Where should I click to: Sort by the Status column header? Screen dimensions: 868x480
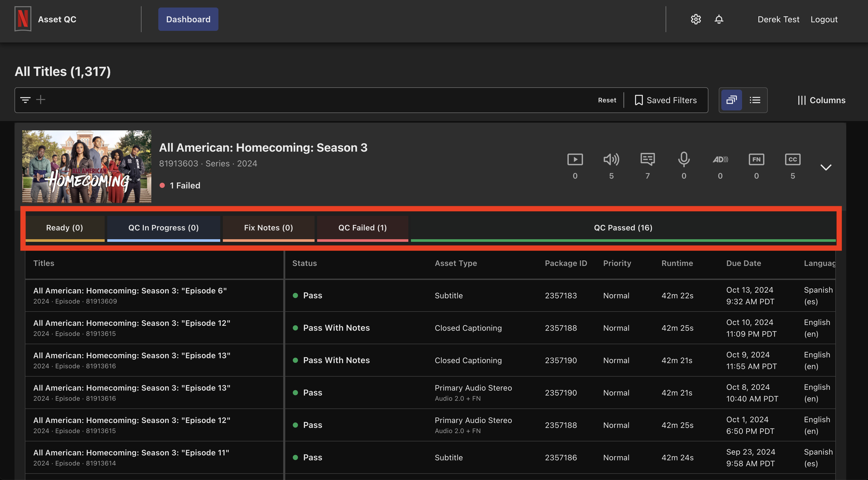click(304, 263)
